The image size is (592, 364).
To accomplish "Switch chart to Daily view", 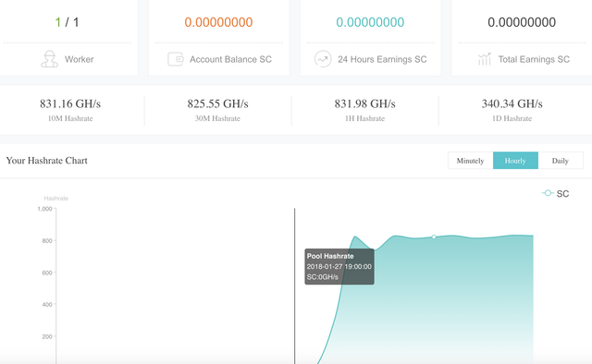I will pyautogui.click(x=561, y=161).
